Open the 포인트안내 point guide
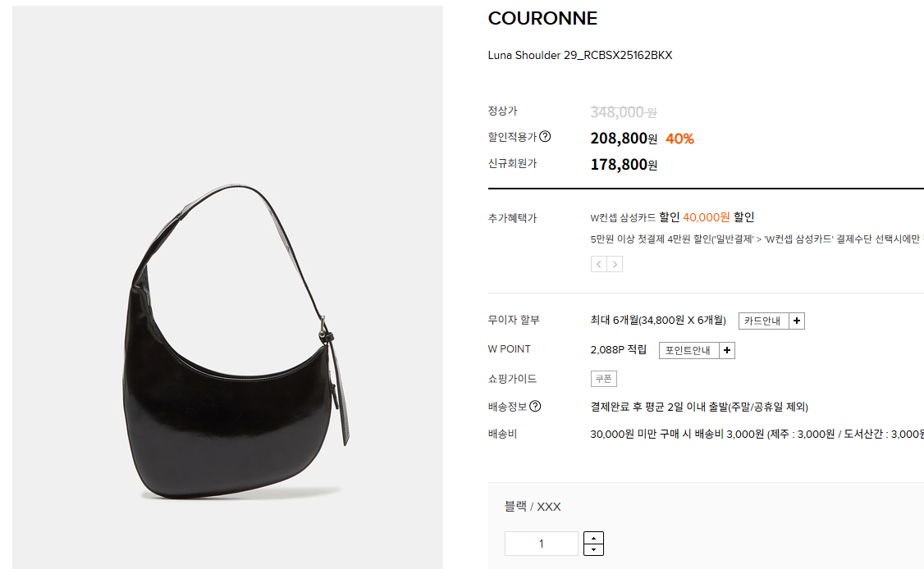This screenshot has height=569, width=924. 688,350
